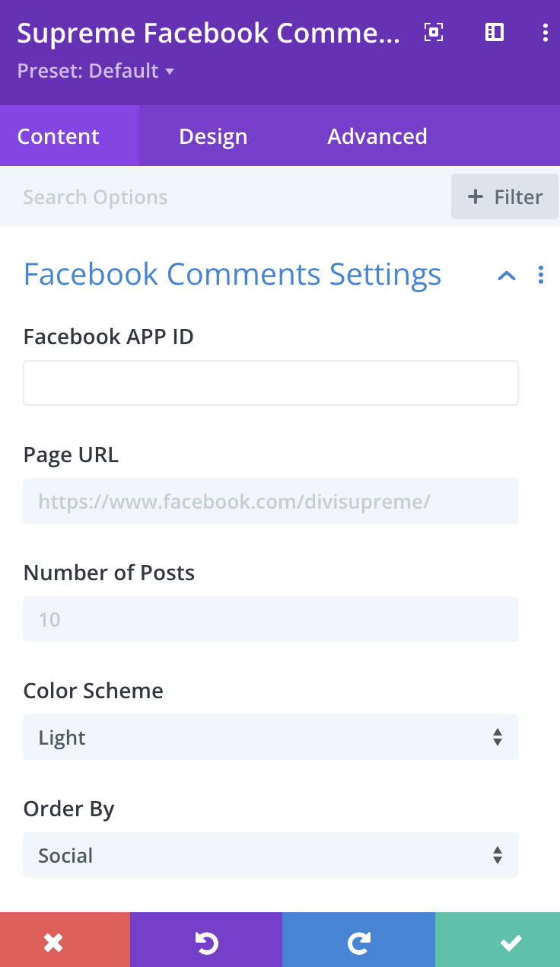This screenshot has width=560, height=967.
Task: Switch to the Design tab
Action: [212, 136]
